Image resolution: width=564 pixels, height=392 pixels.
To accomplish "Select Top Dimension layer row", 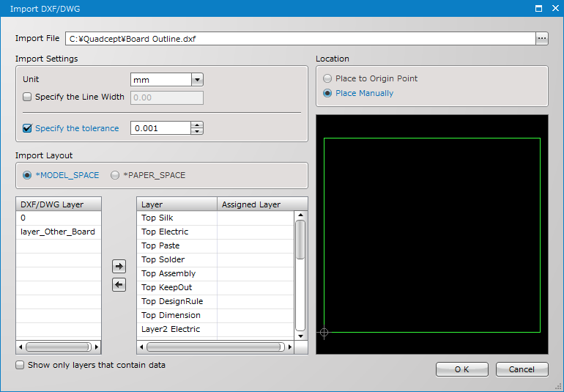I will pos(216,315).
